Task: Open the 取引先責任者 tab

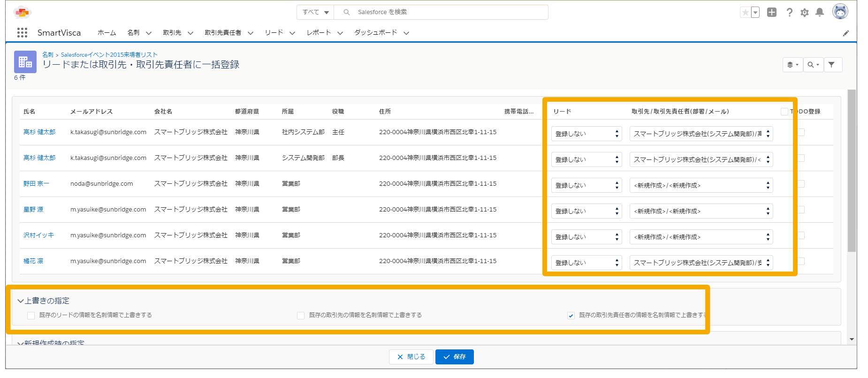Action: (x=223, y=32)
